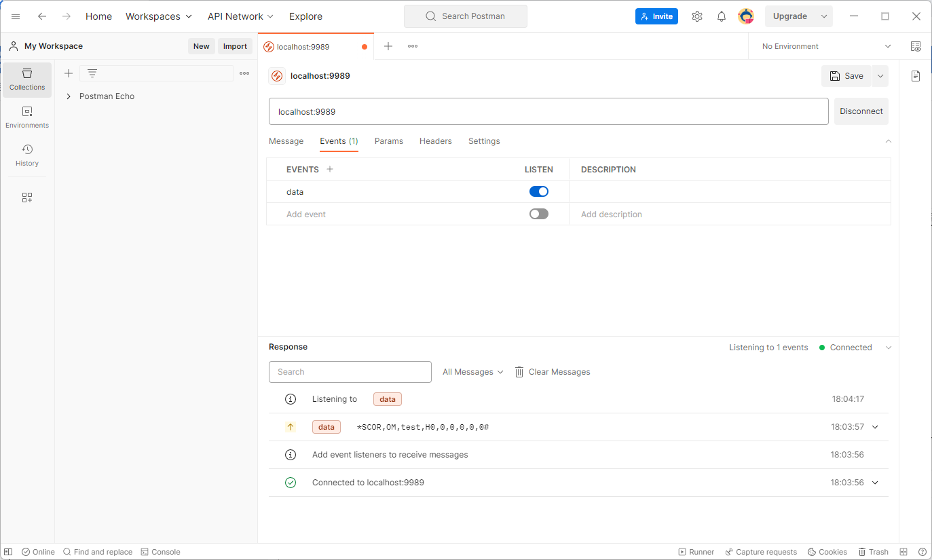Open Find and replace
Screen dimensions: 932x560
(98, 552)
